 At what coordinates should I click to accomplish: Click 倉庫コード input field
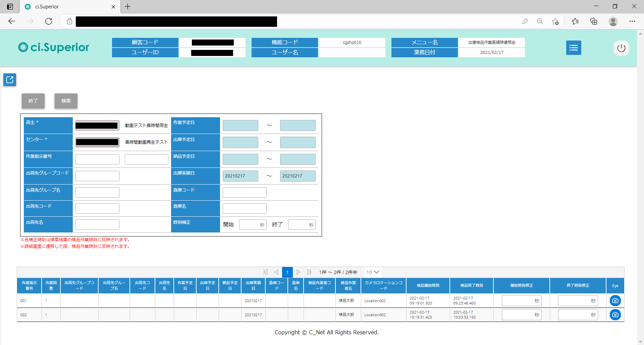coord(245,192)
